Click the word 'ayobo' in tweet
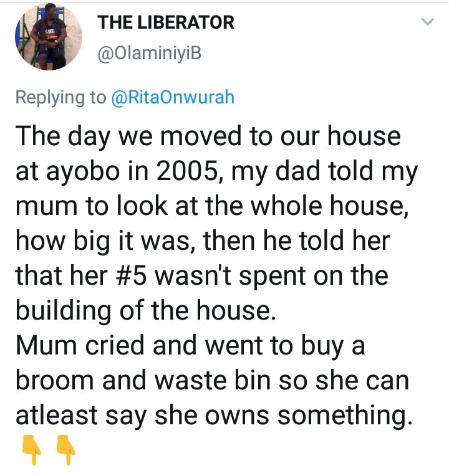 pyautogui.click(x=85, y=171)
